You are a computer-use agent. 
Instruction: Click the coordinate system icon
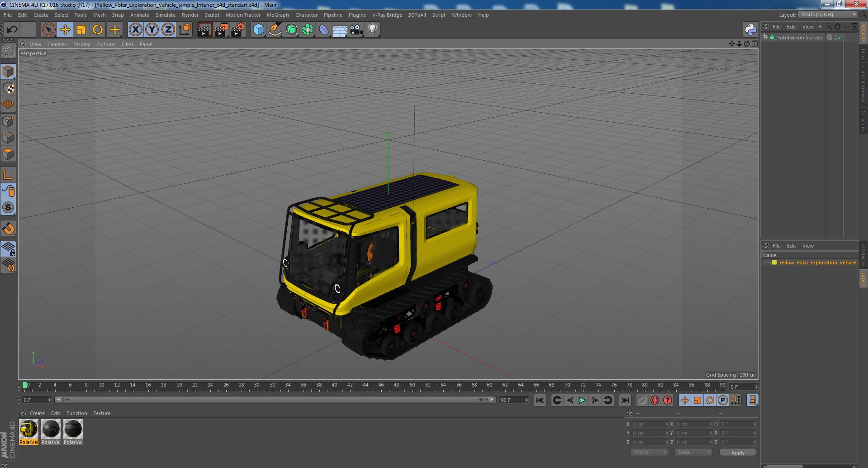coord(185,30)
